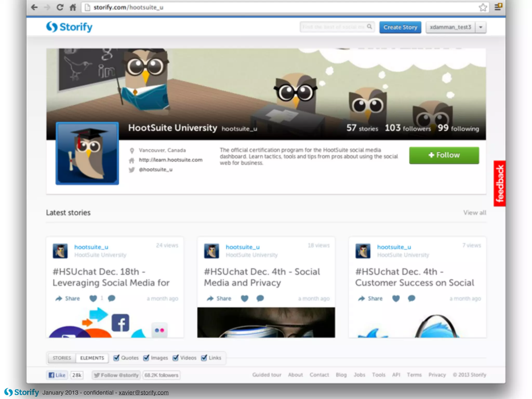The image size is (532, 399).
Task: Open the About footer link
Action: (x=295, y=375)
